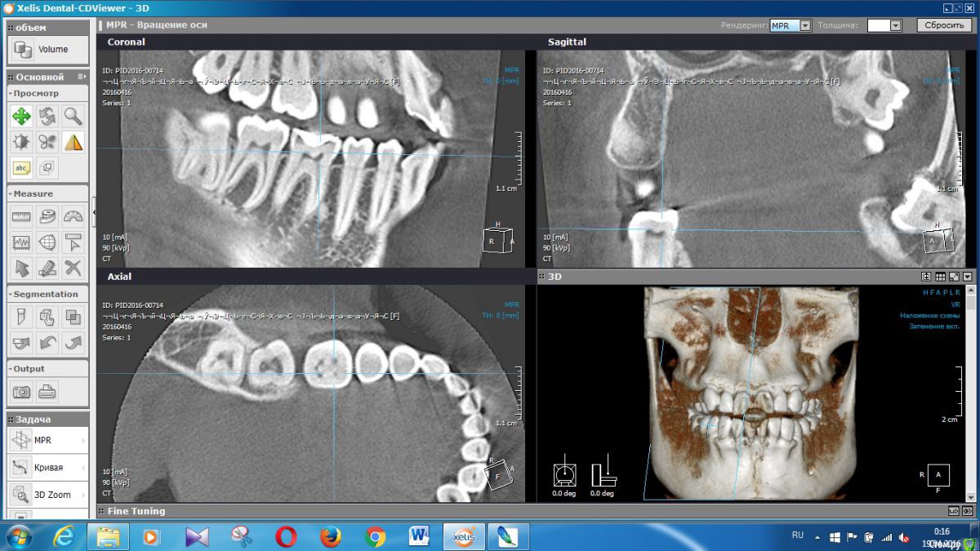Toggle the orange triangle tool in Просмотр
980x551 pixels.
(73, 142)
